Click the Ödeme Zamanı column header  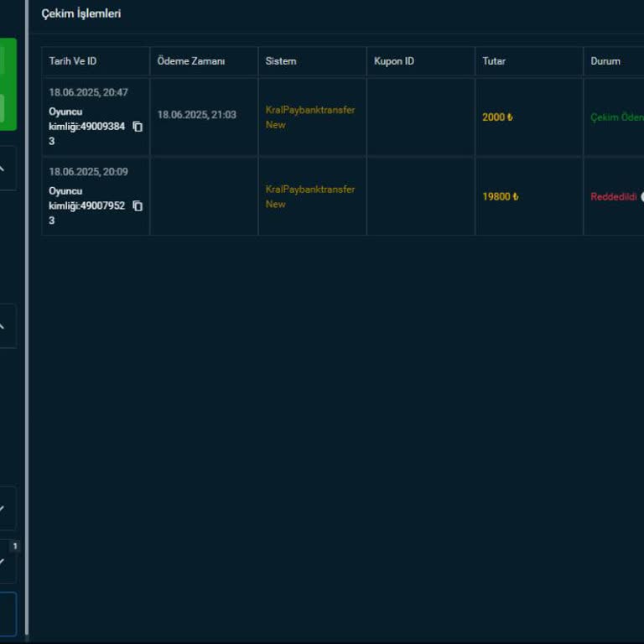pos(190,61)
